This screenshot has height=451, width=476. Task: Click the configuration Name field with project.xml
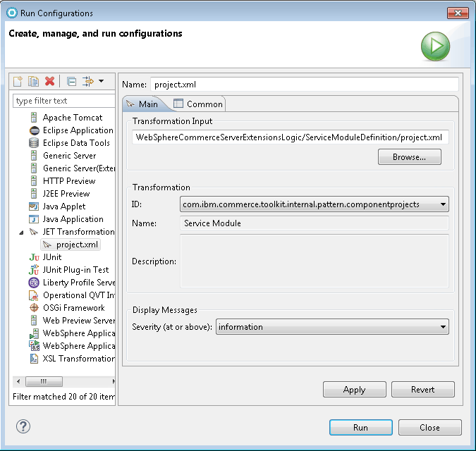coord(305,85)
